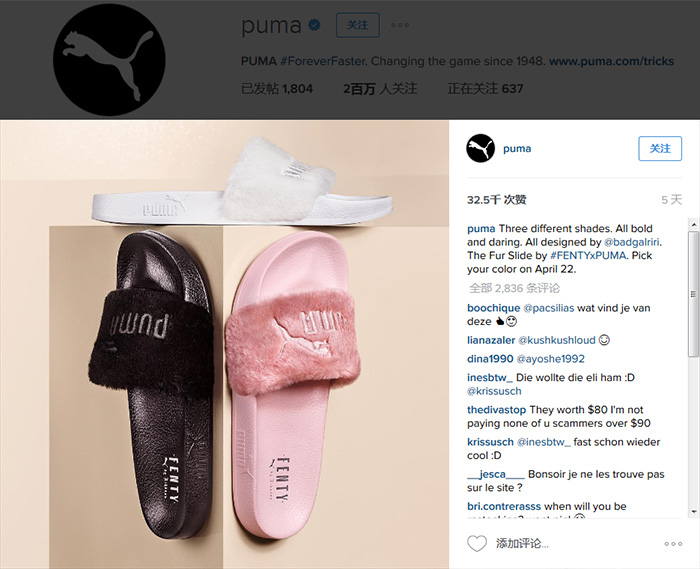Viewport: 700px width, 569px height.
Task: Click scrollbar up arrow in comments
Action: [x=693, y=224]
